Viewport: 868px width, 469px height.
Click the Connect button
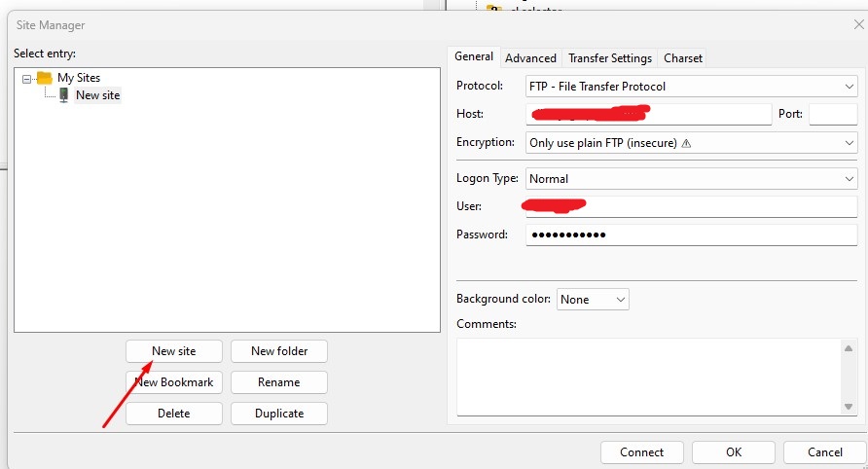[x=641, y=452]
